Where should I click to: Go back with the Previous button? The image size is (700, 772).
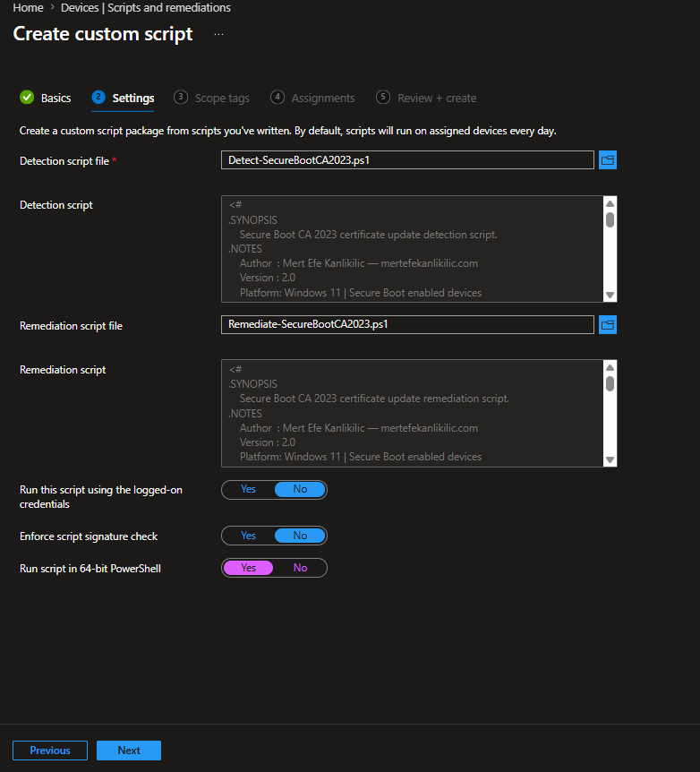click(50, 751)
